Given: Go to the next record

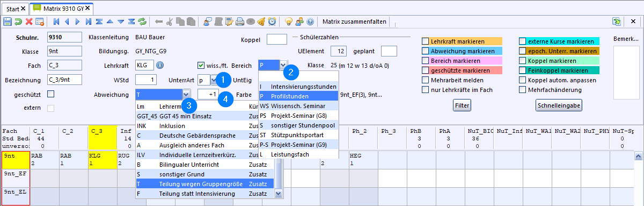Looking at the screenshot, I should click(x=78, y=22).
